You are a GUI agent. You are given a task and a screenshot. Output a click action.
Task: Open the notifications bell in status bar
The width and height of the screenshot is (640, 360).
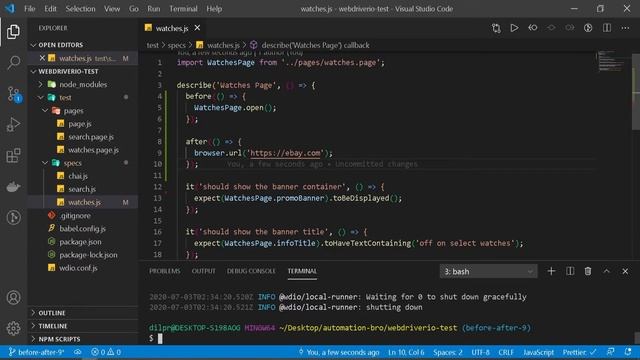tap(628, 352)
